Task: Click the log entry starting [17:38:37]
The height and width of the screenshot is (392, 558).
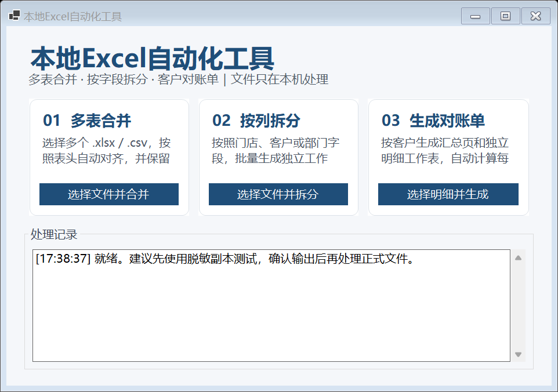Action: click(x=225, y=259)
